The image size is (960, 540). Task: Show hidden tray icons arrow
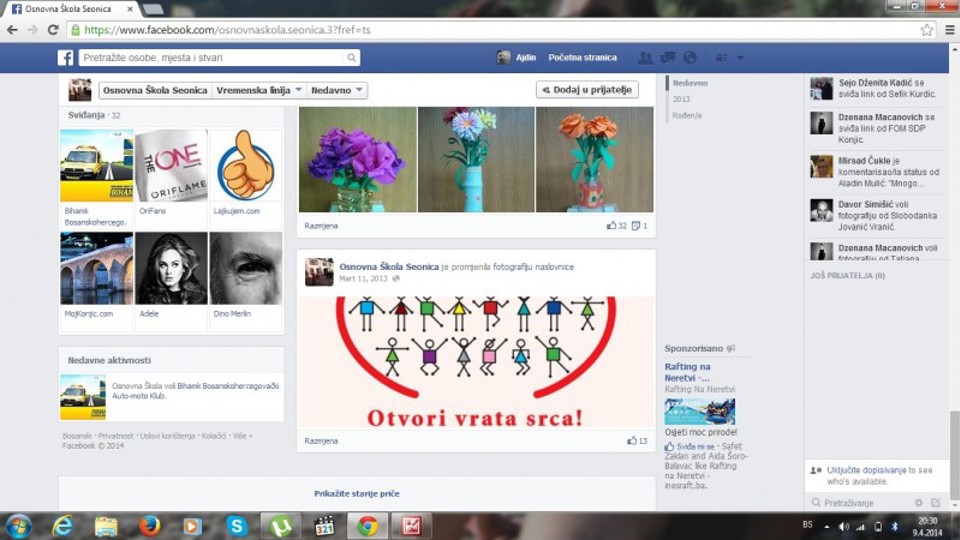point(827,527)
